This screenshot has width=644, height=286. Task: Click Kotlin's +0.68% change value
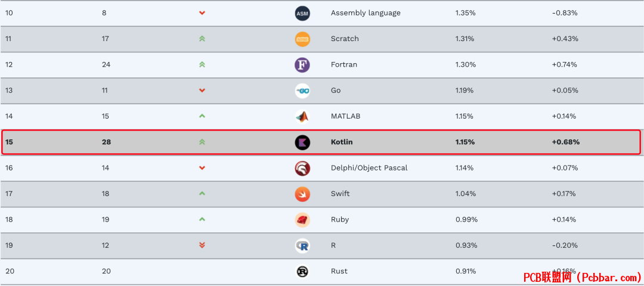click(x=565, y=142)
